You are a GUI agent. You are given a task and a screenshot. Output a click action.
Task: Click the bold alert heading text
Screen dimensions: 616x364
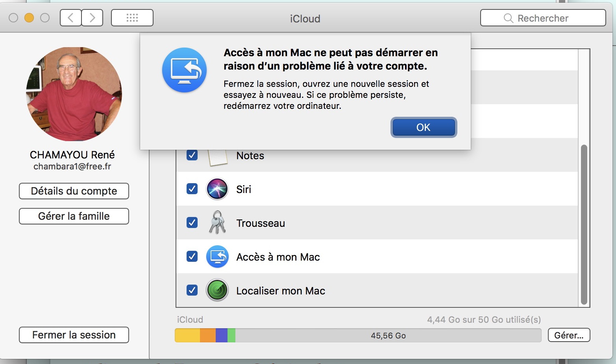coord(331,59)
